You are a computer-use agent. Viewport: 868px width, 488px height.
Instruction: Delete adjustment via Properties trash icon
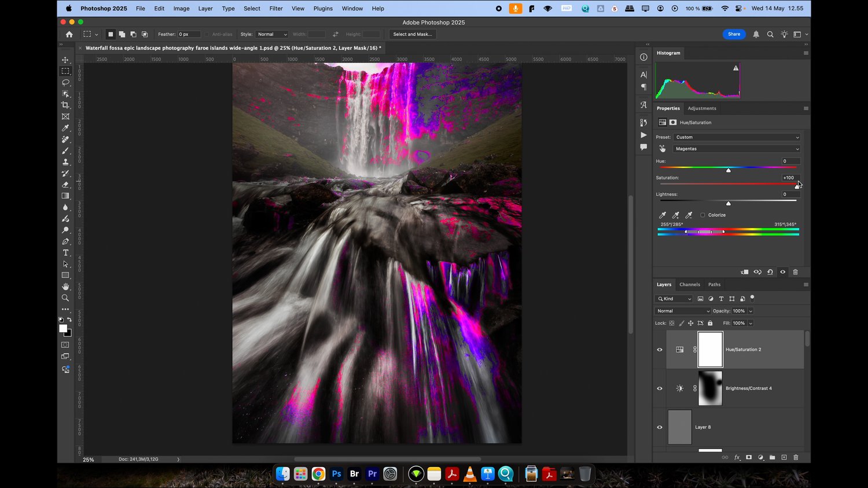tap(795, 272)
